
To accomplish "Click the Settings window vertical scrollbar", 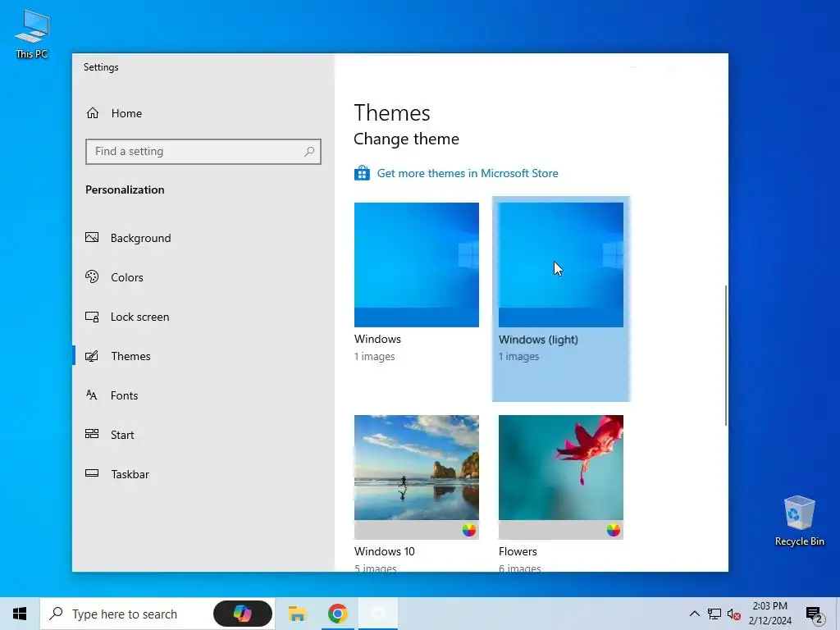I will (726, 355).
